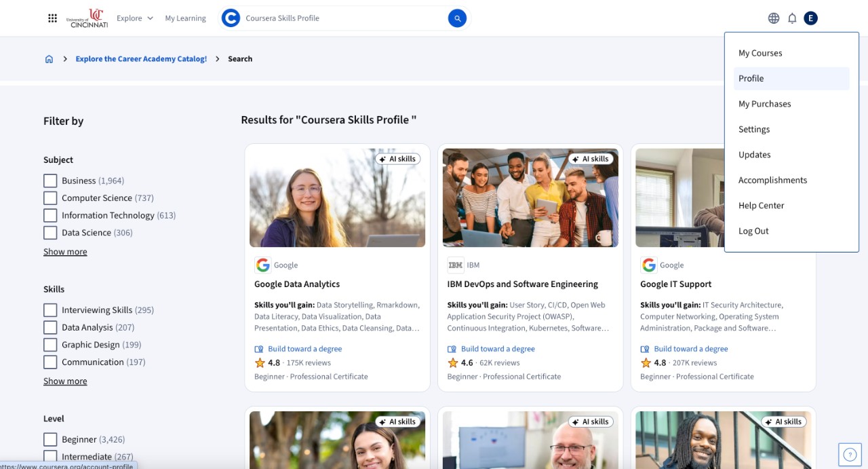Click Build toward a degree under Google Data Analytics

click(304, 348)
